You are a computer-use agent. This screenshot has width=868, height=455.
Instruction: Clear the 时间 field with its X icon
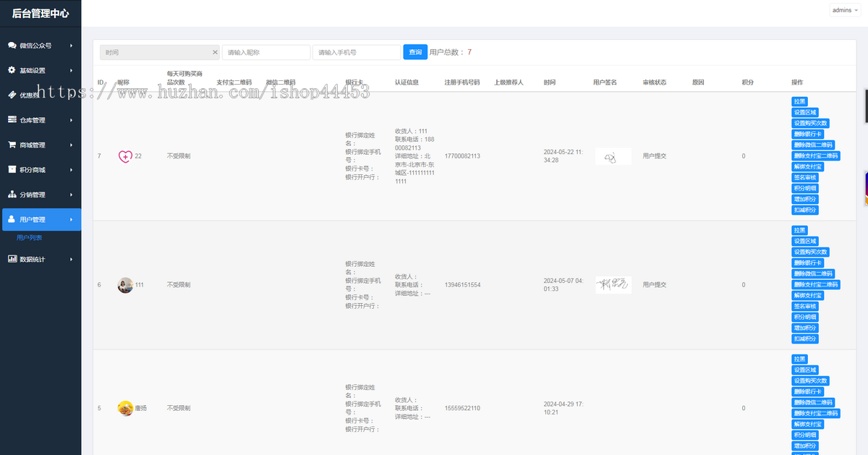[x=215, y=52]
